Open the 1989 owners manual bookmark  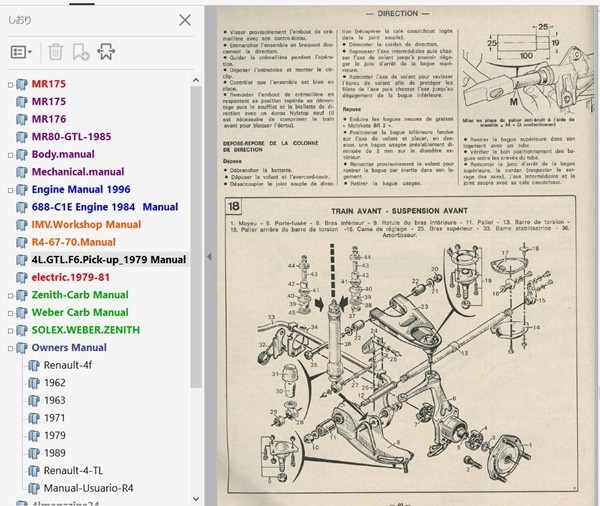pyautogui.click(x=55, y=453)
